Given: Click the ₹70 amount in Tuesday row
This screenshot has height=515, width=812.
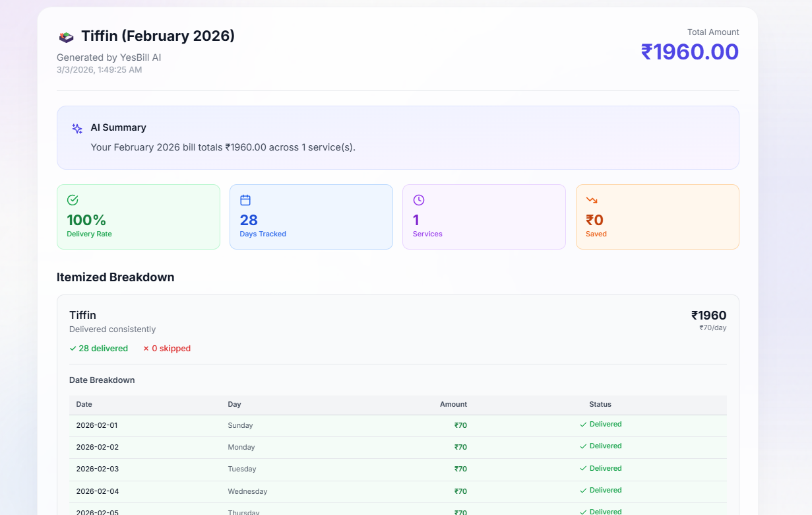Looking at the screenshot, I should pyautogui.click(x=460, y=469).
